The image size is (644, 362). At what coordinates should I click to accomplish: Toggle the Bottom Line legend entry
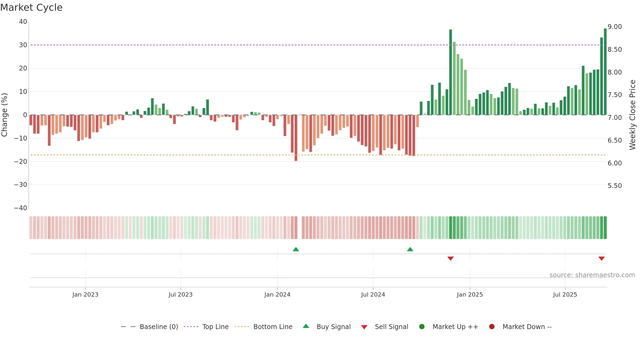click(264, 327)
